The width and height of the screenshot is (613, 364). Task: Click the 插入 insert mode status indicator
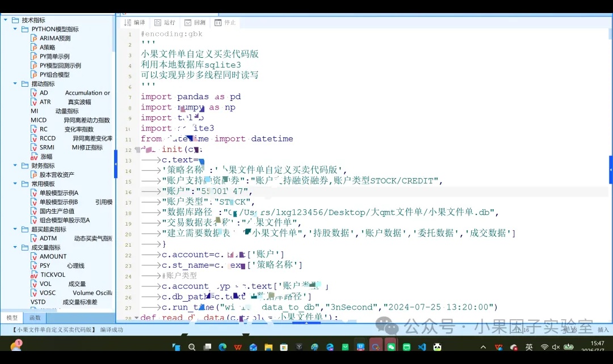[x=603, y=329]
